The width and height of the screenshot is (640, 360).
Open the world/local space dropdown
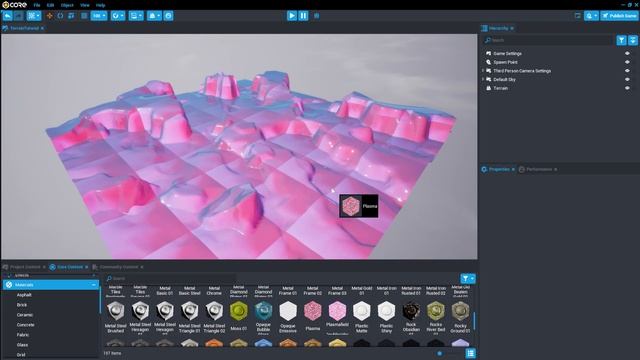[118, 16]
